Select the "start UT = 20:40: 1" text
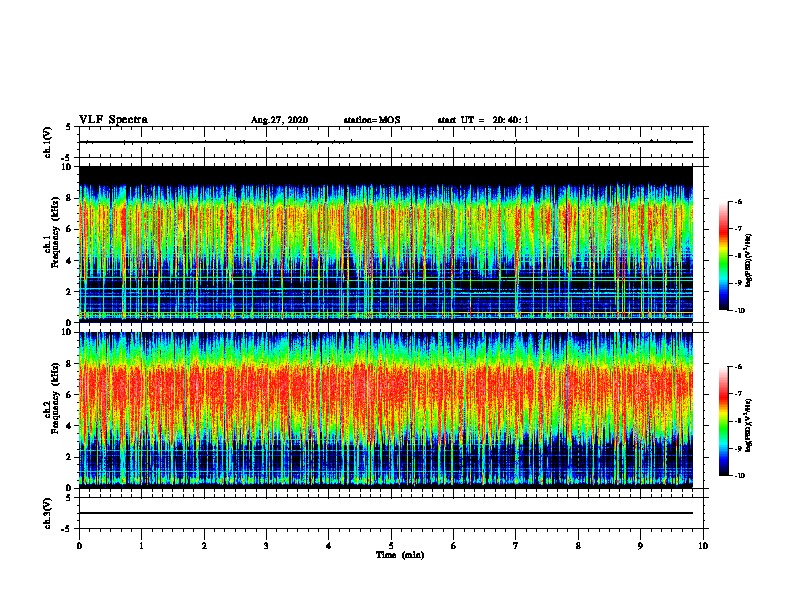Screen dimensions: 792x612 pyautogui.click(x=483, y=120)
